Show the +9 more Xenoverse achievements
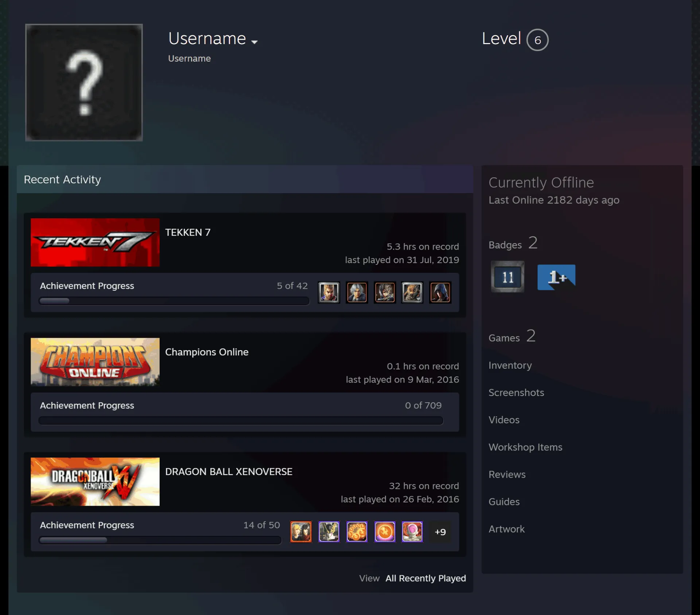The height and width of the screenshot is (615, 700). 440,532
